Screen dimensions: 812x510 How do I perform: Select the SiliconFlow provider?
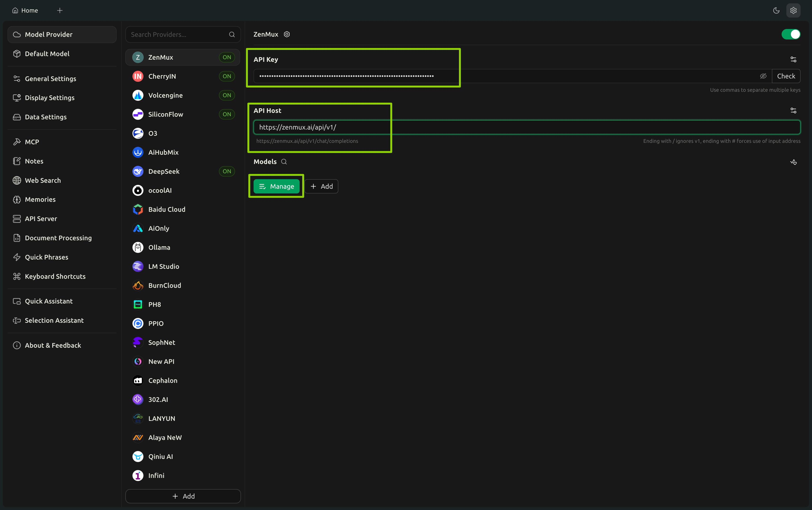(x=183, y=114)
